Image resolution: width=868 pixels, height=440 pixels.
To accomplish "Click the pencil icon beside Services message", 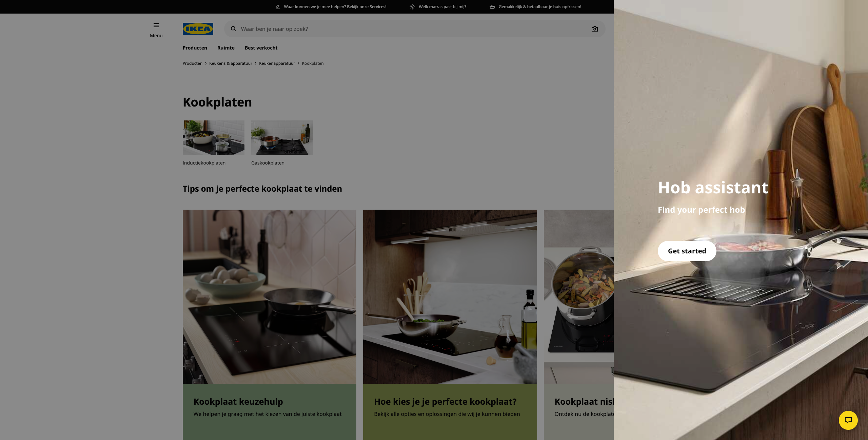I will tap(278, 7).
